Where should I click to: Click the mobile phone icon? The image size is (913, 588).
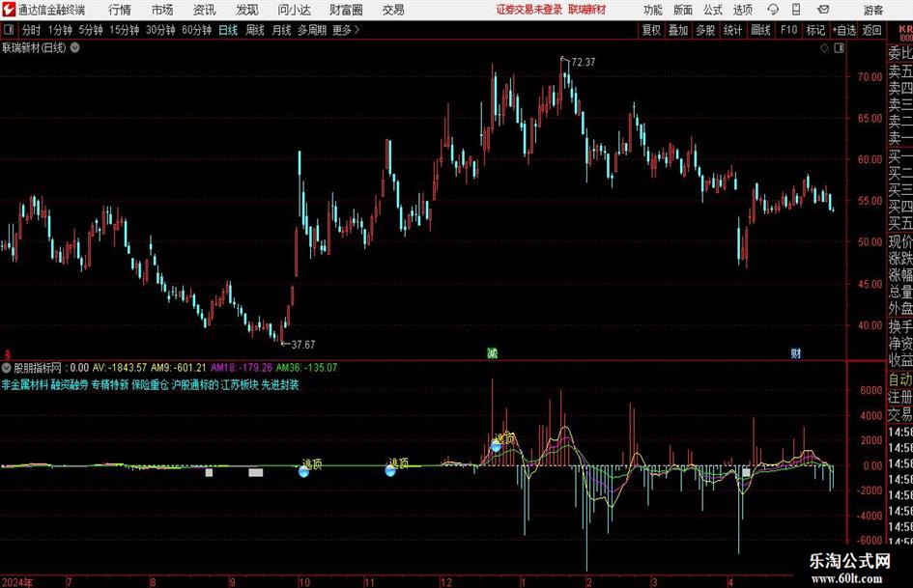tap(796, 10)
